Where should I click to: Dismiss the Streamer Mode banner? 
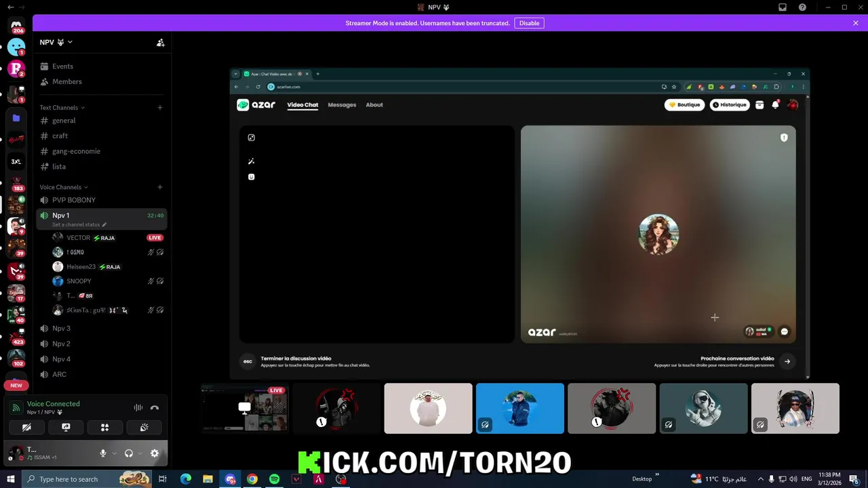[x=856, y=23]
